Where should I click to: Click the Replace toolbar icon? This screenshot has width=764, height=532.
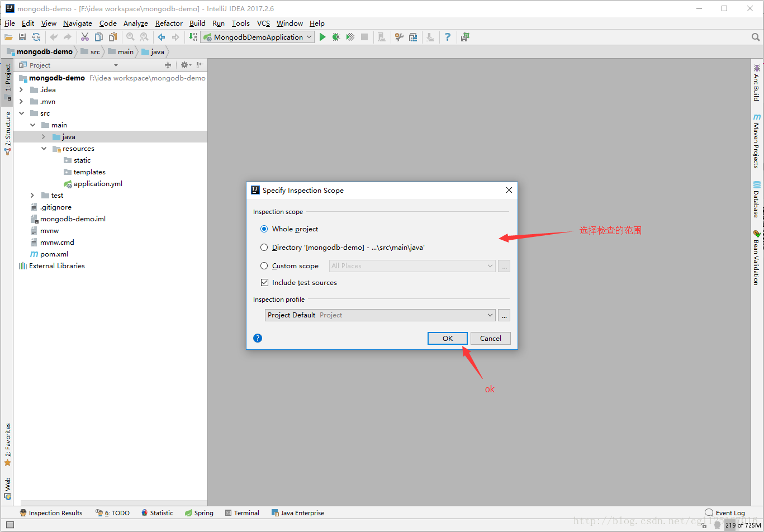coord(144,37)
